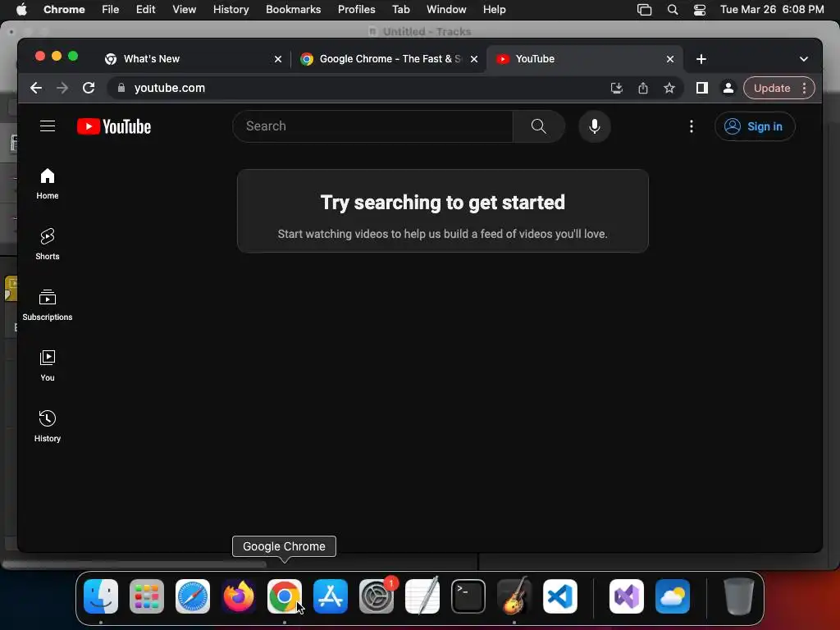The image size is (840, 630).
Task: Open macOS Control Center toggles in menu bar
Action: [700, 10]
